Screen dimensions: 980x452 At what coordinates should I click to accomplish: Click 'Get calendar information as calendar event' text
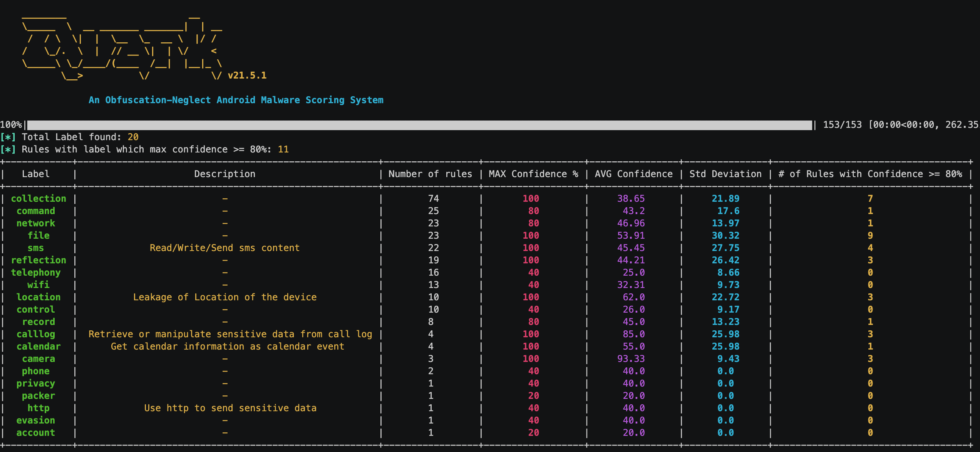227,347
